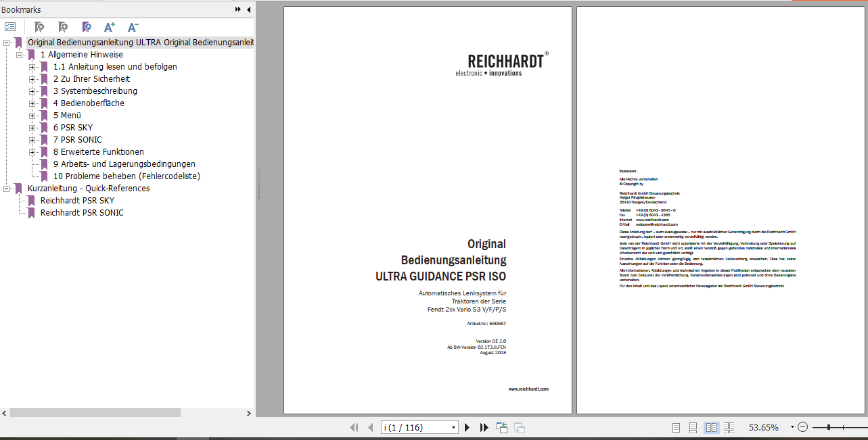
Task: Decrease bookmark font size with A-
Action: pos(133,27)
